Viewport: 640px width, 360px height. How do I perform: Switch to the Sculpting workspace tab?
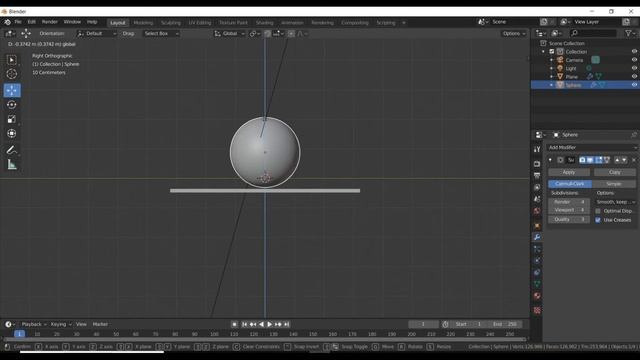point(171,23)
